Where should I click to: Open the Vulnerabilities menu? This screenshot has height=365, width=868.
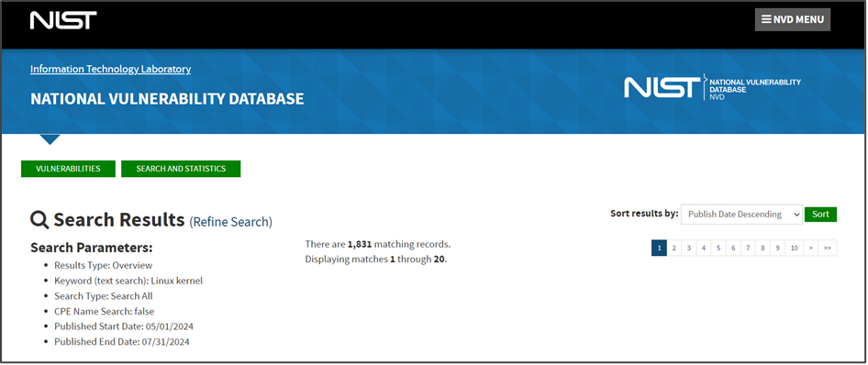click(x=68, y=169)
